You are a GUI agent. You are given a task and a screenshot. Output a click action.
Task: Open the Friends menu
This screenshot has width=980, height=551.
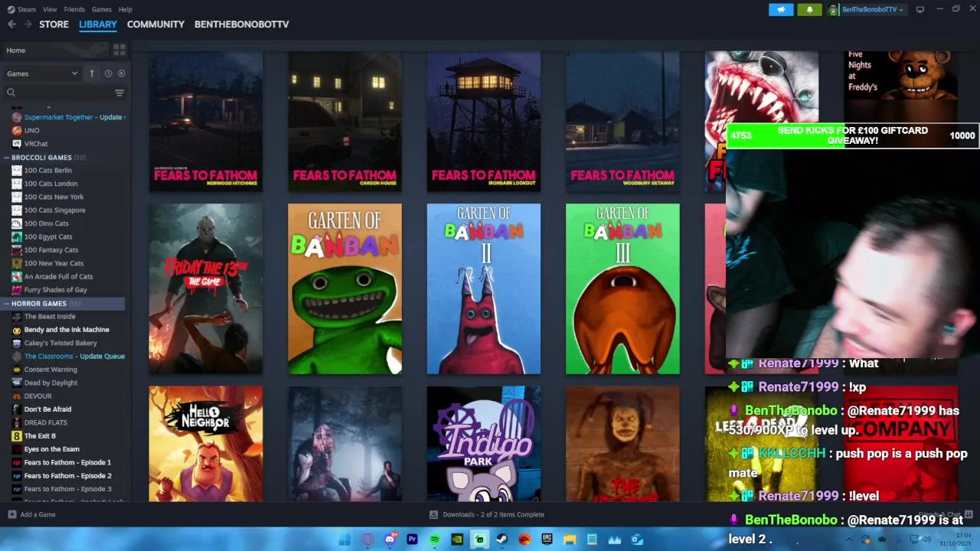74,9
